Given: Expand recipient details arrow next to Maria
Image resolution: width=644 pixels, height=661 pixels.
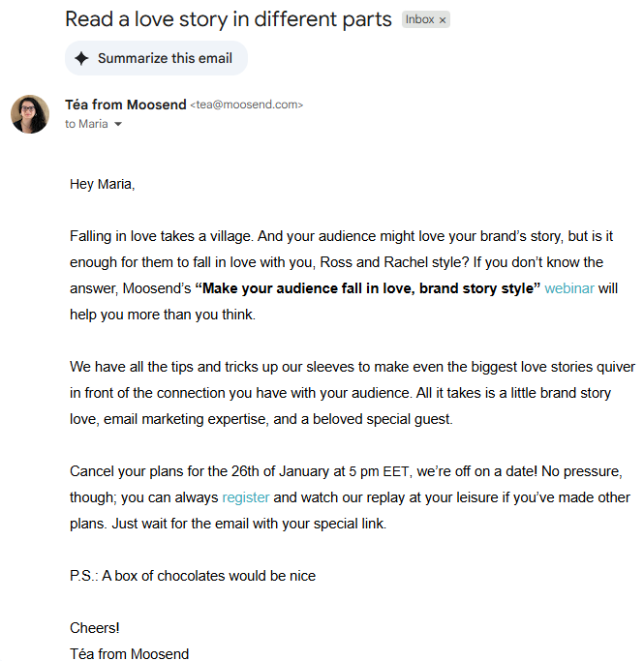Looking at the screenshot, I should [118, 125].
